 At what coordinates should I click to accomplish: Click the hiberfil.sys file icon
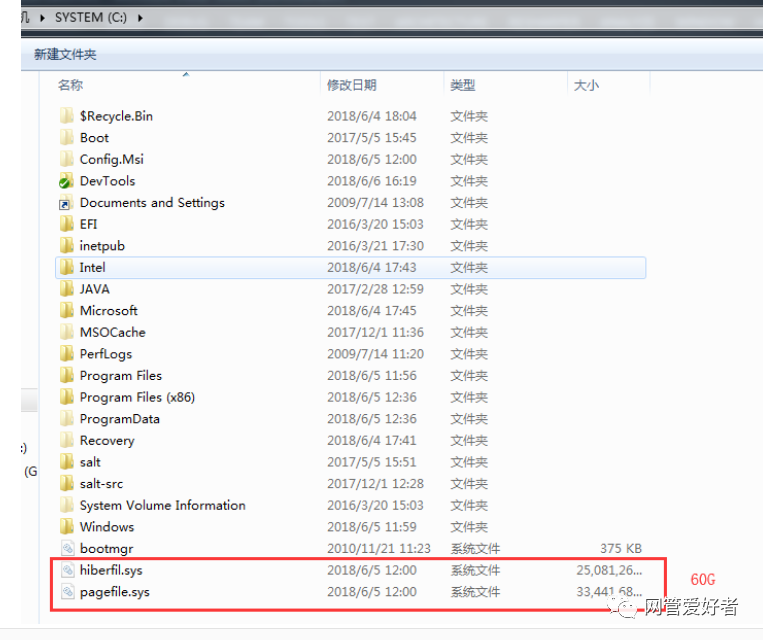point(68,570)
